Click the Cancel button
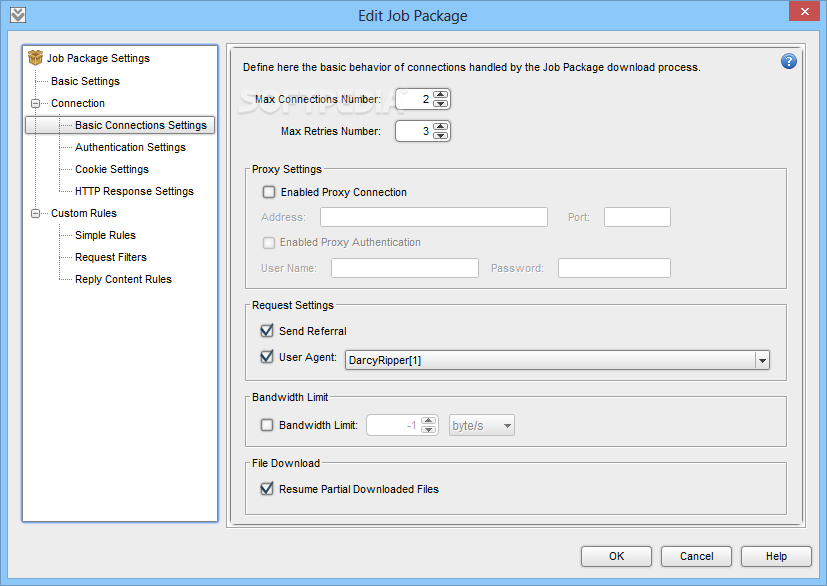Image resolution: width=827 pixels, height=586 pixels. point(696,556)
